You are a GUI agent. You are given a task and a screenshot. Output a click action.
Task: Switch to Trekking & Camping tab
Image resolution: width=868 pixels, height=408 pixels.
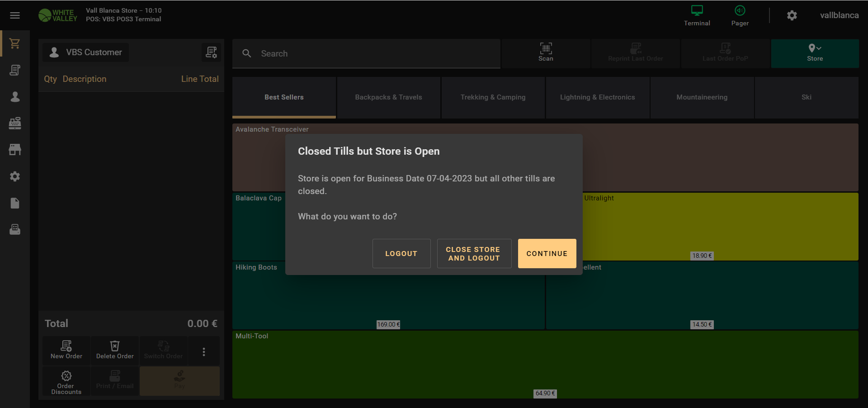point(493,97)
